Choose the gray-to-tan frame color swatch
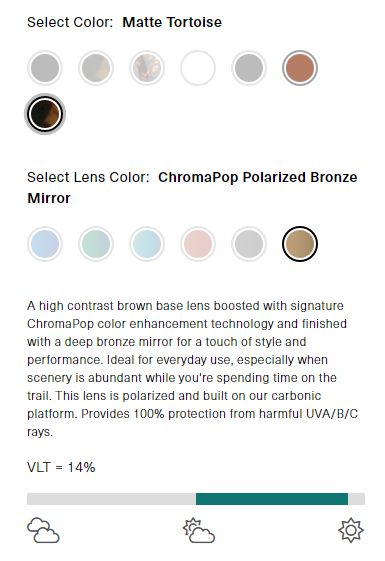This screenshot has height=561, width=385. click(96, 68)
